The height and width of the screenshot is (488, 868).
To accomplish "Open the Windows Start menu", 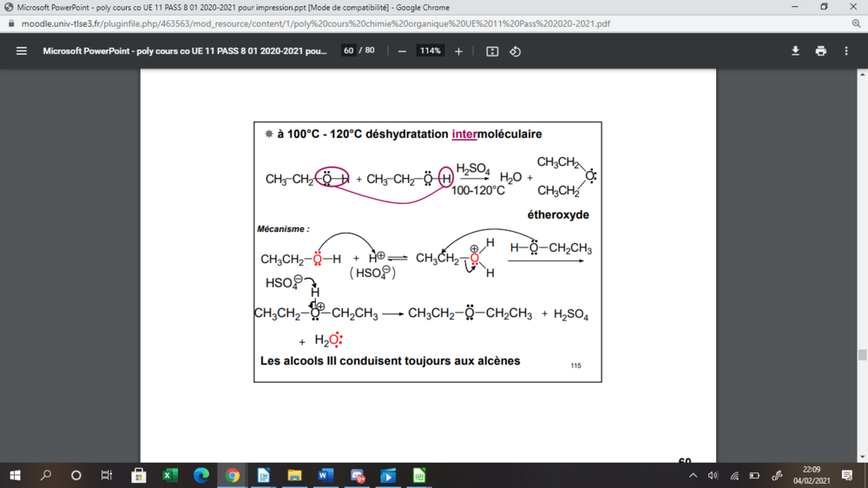I will point(15,475).
